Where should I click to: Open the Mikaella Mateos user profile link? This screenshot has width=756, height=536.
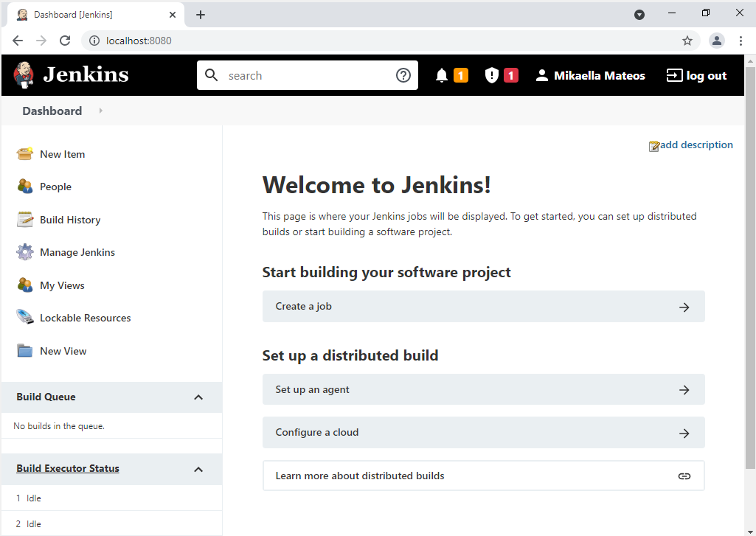tap(600, 76)
